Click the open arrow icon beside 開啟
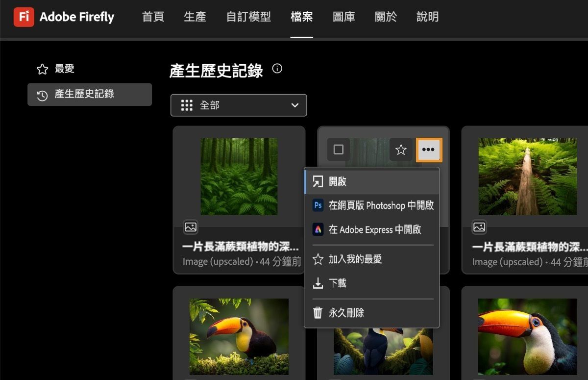 point(318,181)
